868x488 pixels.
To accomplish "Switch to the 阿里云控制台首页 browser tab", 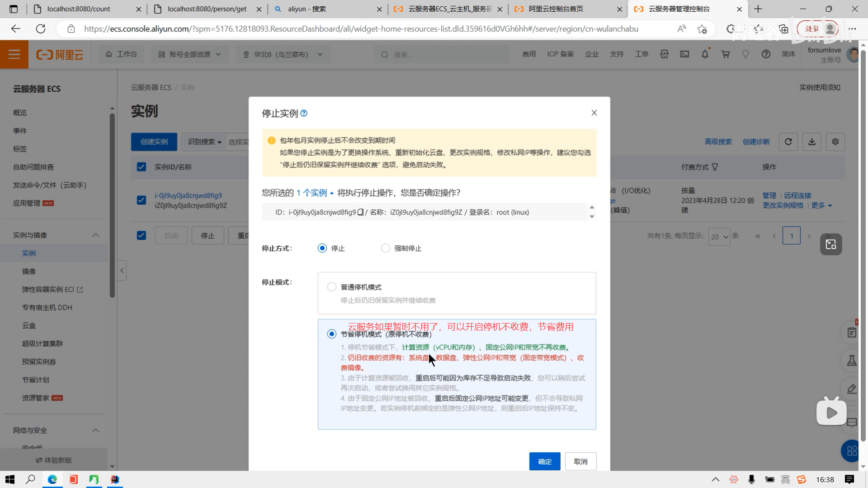I will (556, 9).
